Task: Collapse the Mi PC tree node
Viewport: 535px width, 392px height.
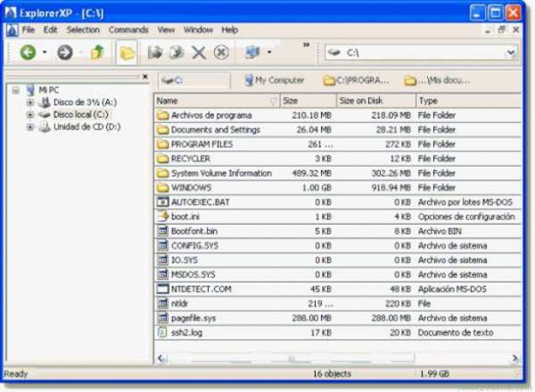Action: coord(16,90)
